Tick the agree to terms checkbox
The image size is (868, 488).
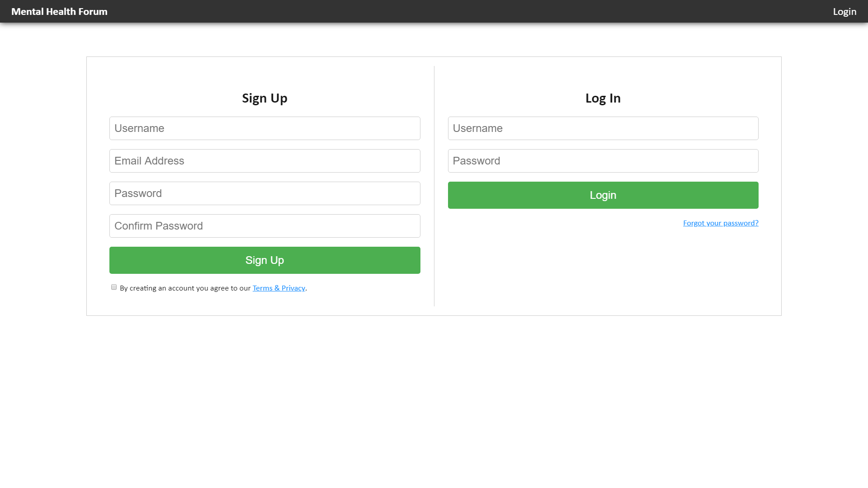[x=114, y=287]
